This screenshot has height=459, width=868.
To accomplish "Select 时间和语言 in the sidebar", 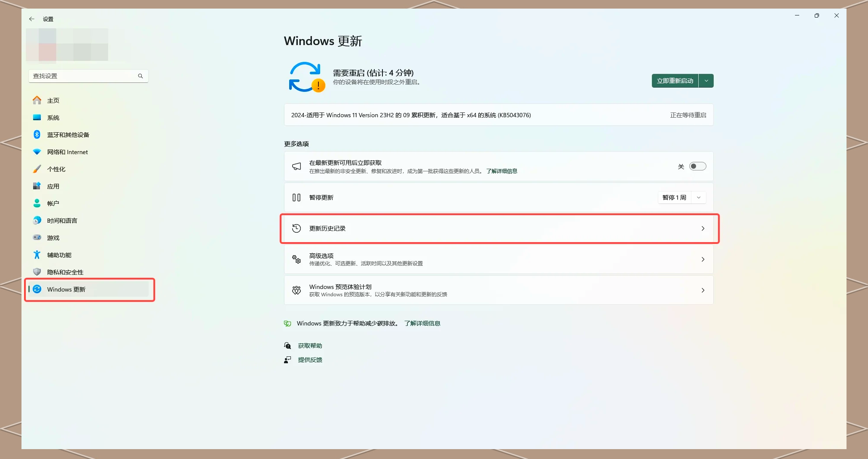I will (89, 220).
